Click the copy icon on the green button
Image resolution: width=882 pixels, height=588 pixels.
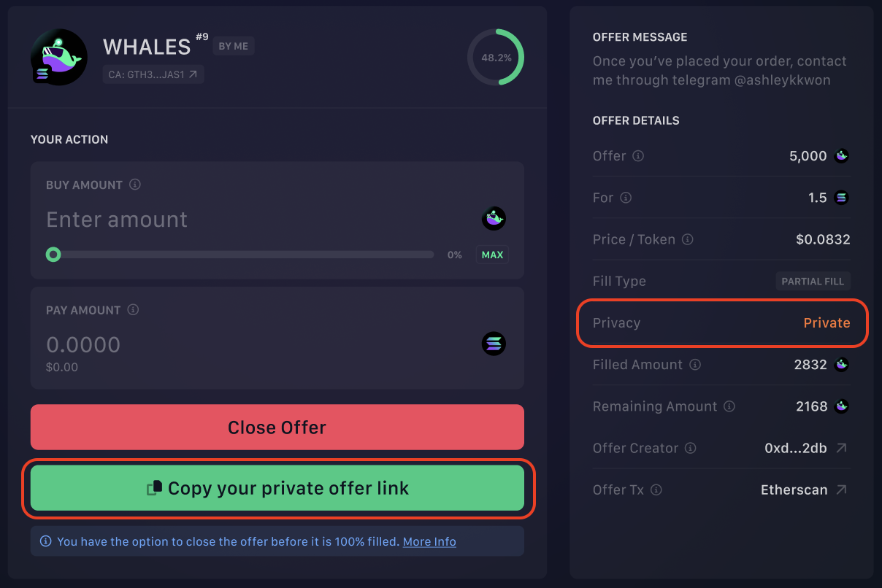pyautogui.click(x=153, y=488)
